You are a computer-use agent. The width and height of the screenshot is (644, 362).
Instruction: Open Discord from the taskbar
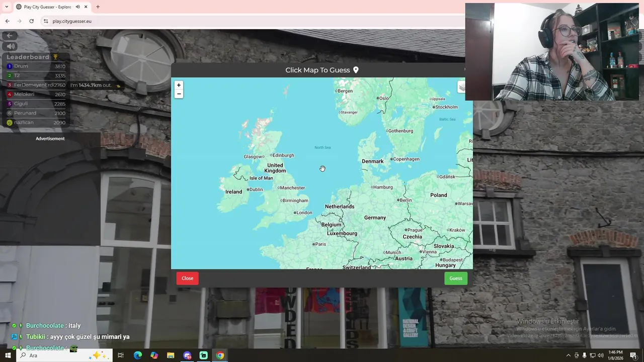pyautogui.click(x=187, y=355)
